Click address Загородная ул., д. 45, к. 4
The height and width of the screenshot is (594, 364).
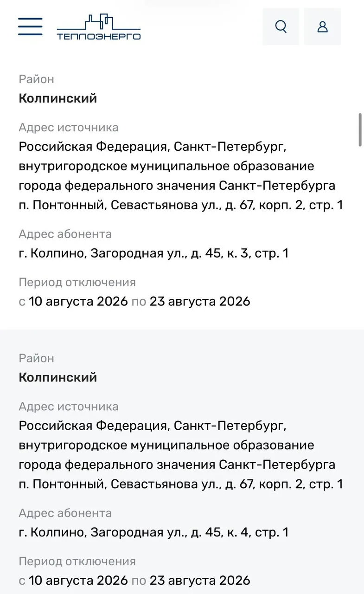[x=153, y=532]
